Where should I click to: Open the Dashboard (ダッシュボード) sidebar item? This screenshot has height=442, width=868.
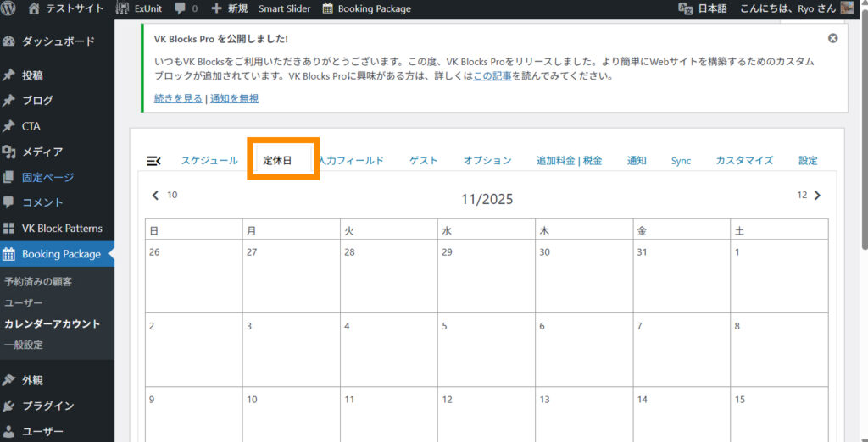(58, 41)
